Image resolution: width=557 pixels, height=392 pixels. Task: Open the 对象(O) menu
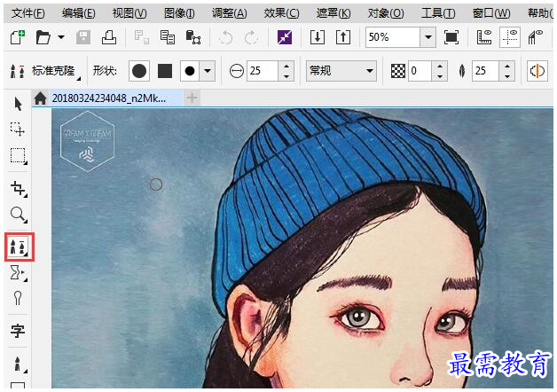point(386,13)
